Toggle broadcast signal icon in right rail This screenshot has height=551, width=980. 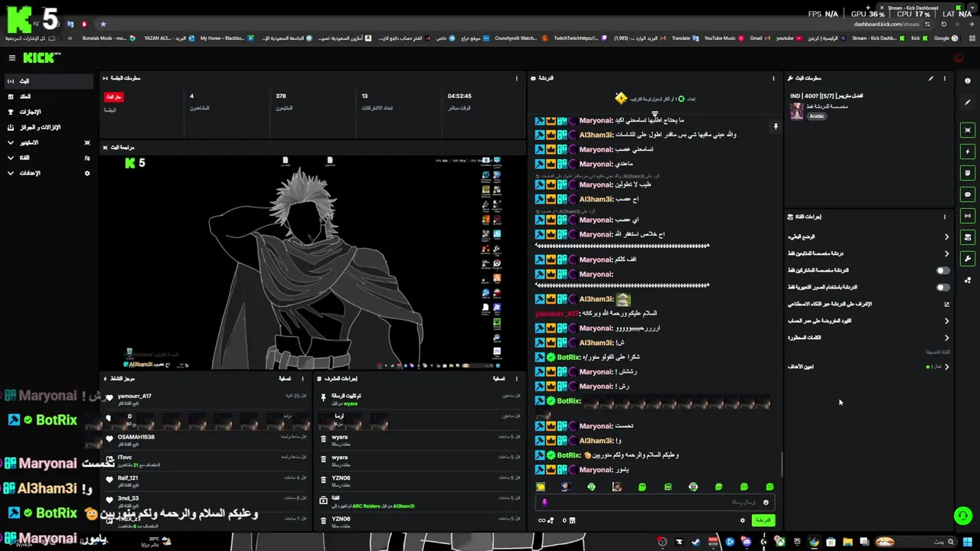tap(968, 216)
